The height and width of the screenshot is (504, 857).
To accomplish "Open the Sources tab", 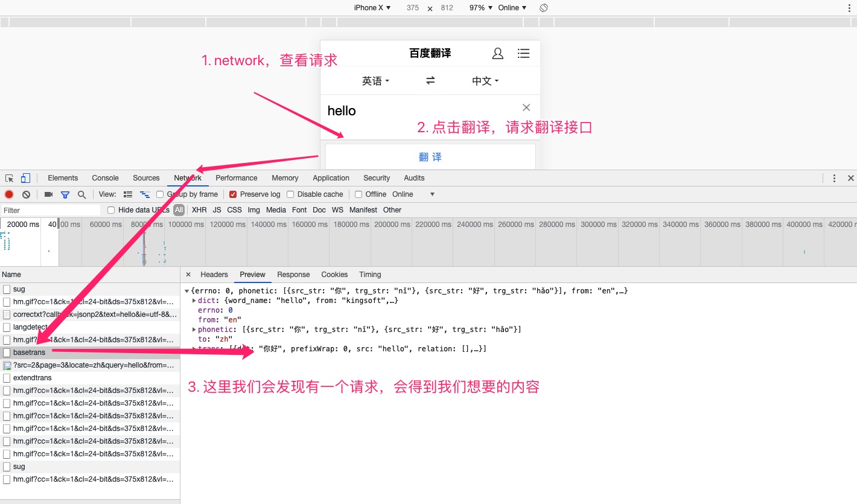I will [x=146, y=178].
